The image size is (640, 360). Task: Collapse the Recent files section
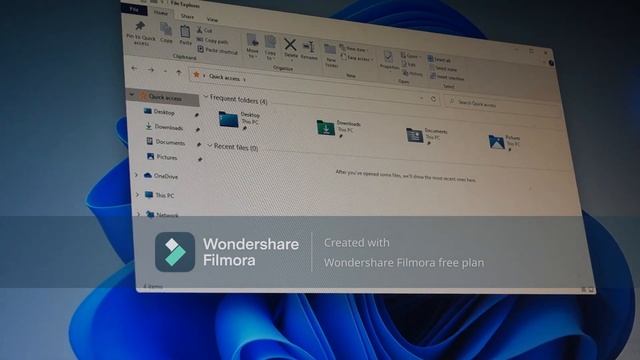[x=210, y=145]
